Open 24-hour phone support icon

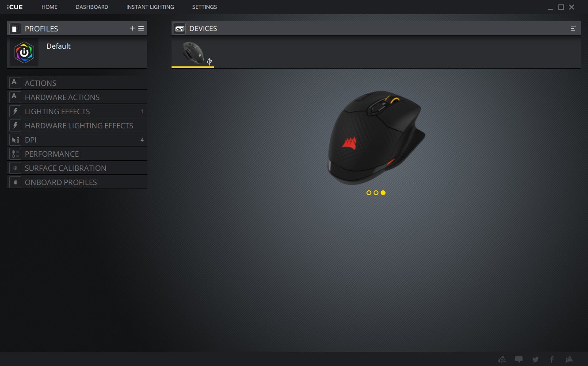(502, 359)
